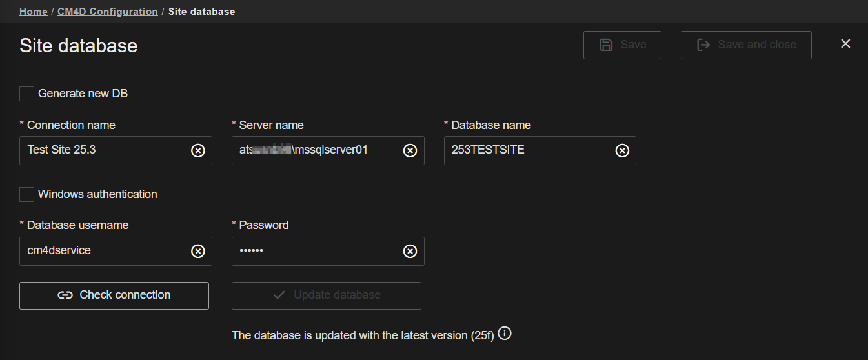
Task: Clear the Server name field
Action: coord(410,150)
